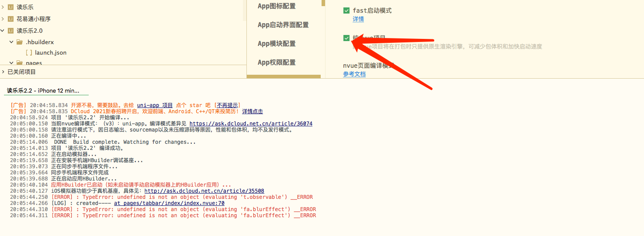Screen dimensions: 644x236
Task: Click the 花易通小程序 project icon
Action: point(10,19)
